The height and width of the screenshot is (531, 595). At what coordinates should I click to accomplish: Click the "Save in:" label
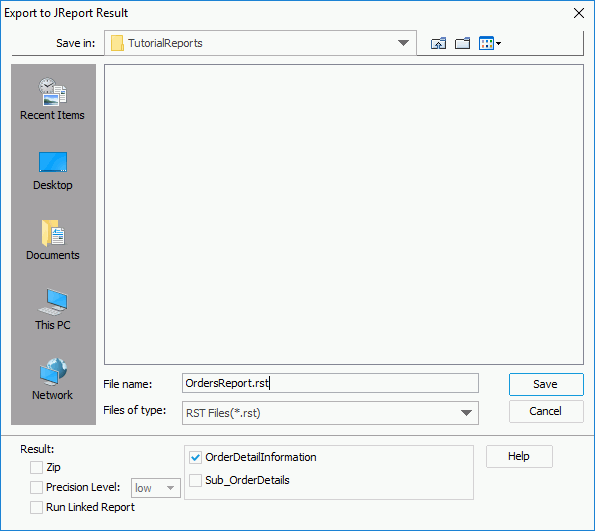coord(76,43)
